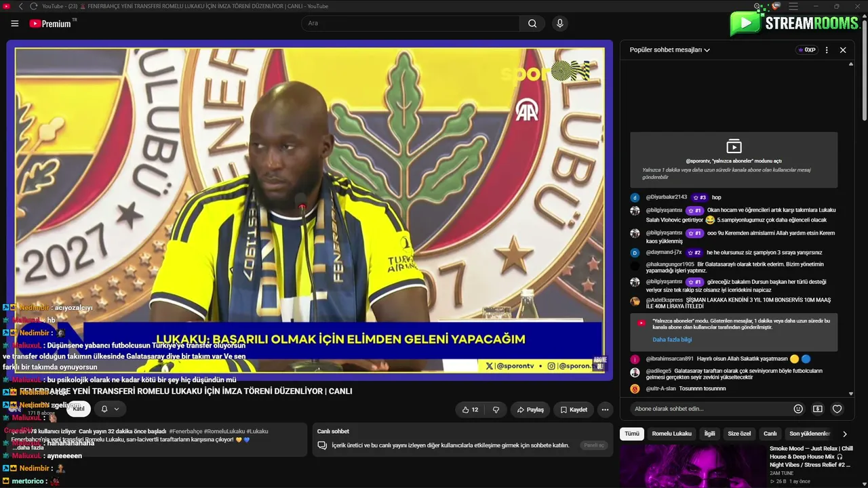
Task: Click the @hakangungor1905 username in chat
Action: (x=670, y=264)
